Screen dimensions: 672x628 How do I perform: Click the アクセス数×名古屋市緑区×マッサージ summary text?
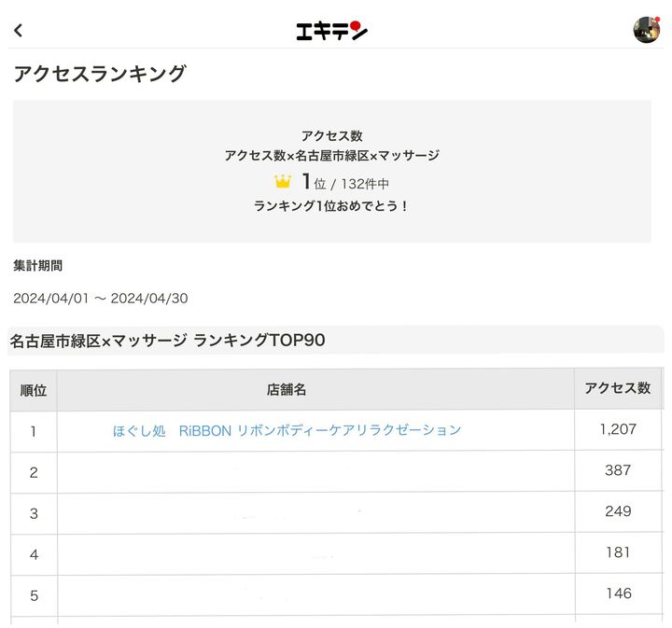coord(331,156)
